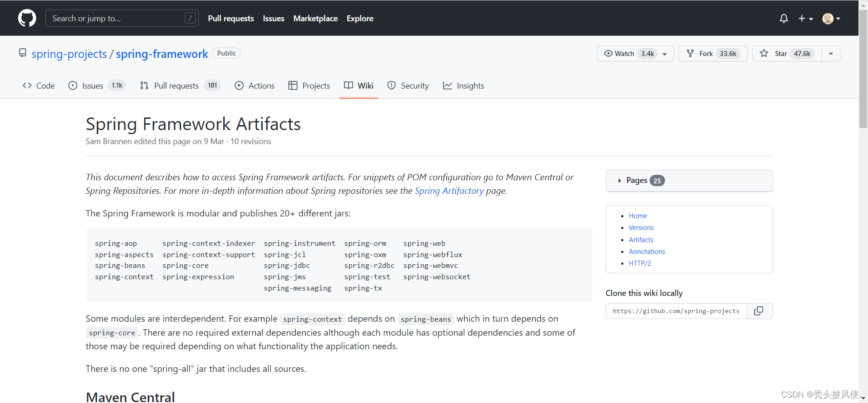
Task: Click the Star count 47.6k
Action: [802, 53]
